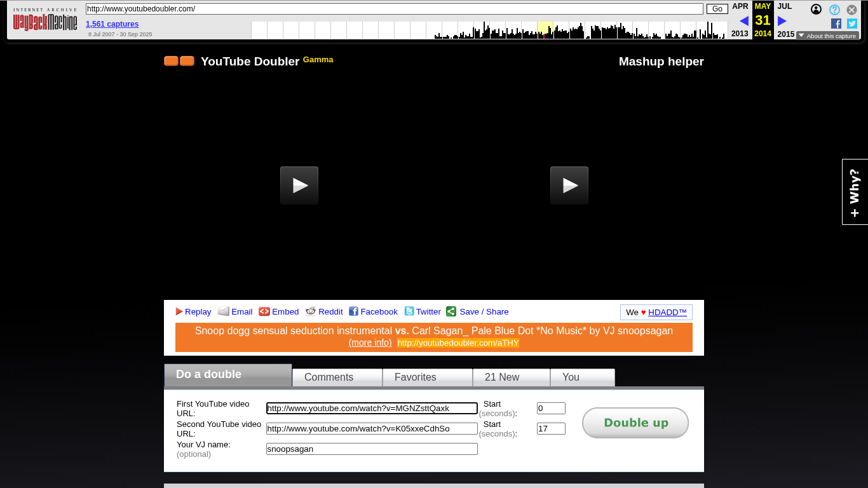
Task: Go to previous capture with left arrow
Action: point(744,21)
